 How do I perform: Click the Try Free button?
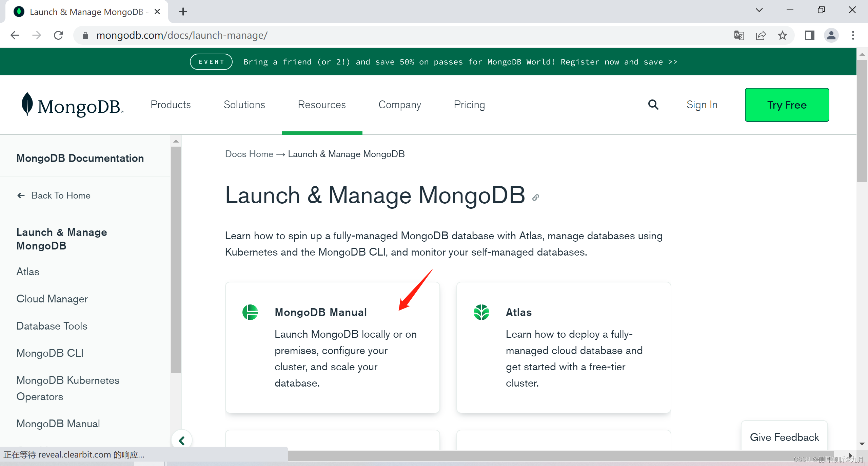tap(787, 105)
